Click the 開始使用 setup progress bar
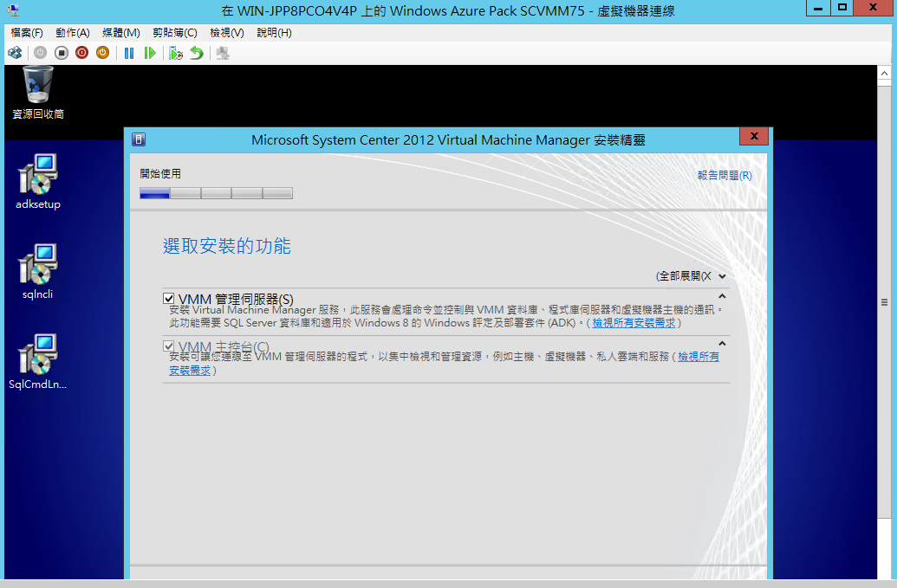897x588 pixels. pos(217,193)
